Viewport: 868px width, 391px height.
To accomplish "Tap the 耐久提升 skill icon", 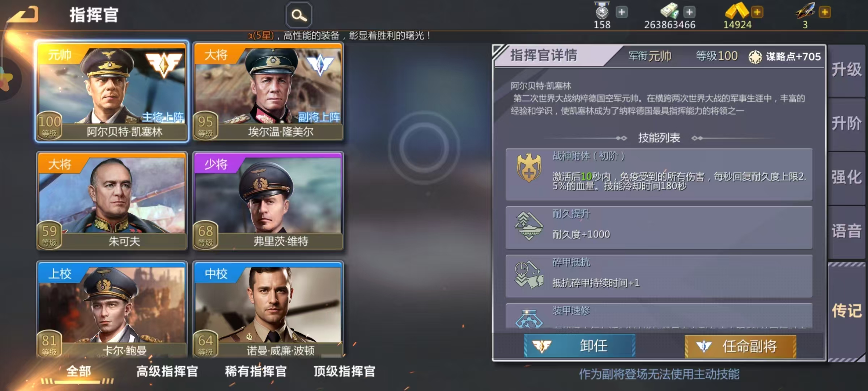I will (x=529, y=226).
